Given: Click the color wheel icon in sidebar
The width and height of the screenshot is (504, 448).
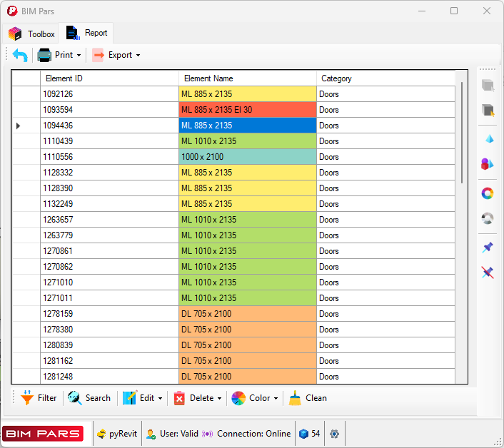Looking at the screenshot, I should pos(488,193).
